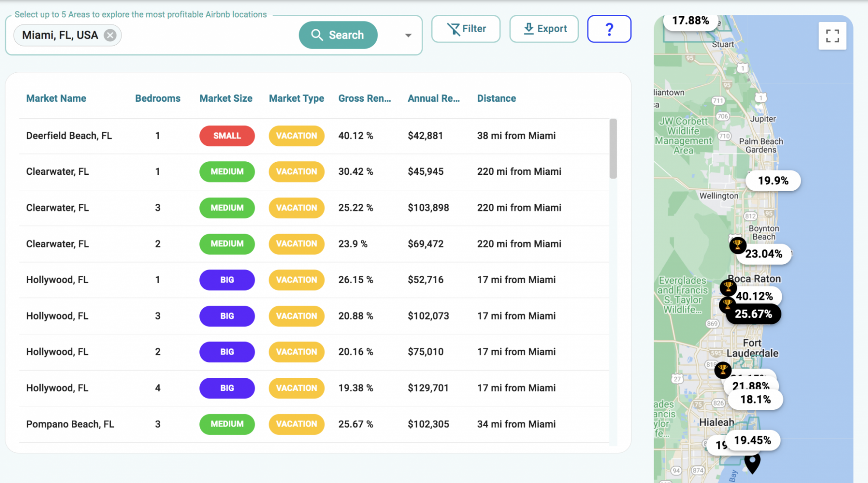Select the $129,701 annual revenue cell
Screen dimensions: 868x483
[428, 388]
